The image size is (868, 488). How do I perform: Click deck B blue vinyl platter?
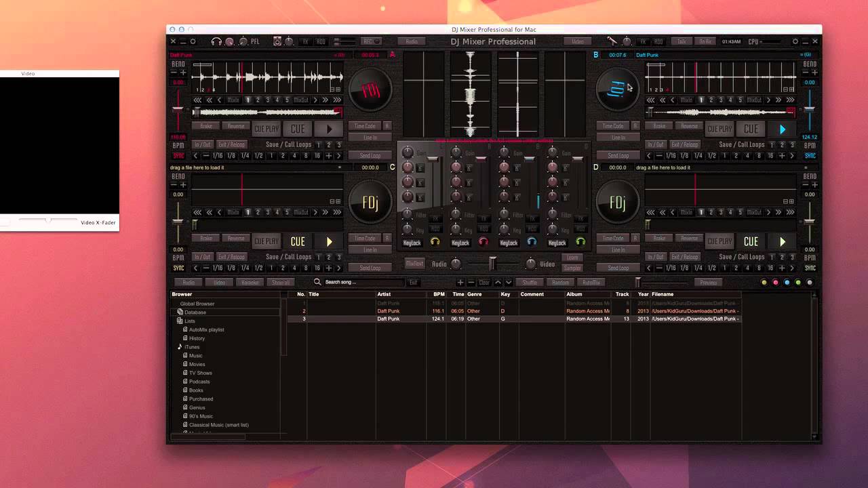[x=617, y=90]
